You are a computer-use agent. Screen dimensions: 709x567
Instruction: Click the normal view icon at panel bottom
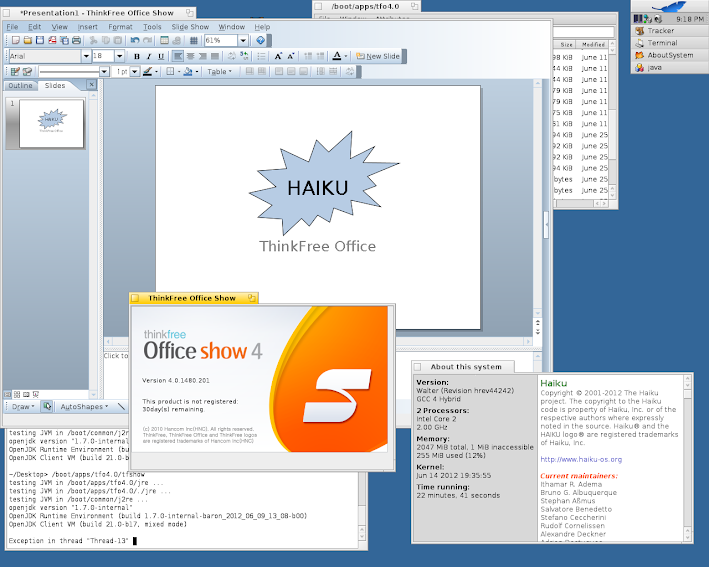coord(8,394)
